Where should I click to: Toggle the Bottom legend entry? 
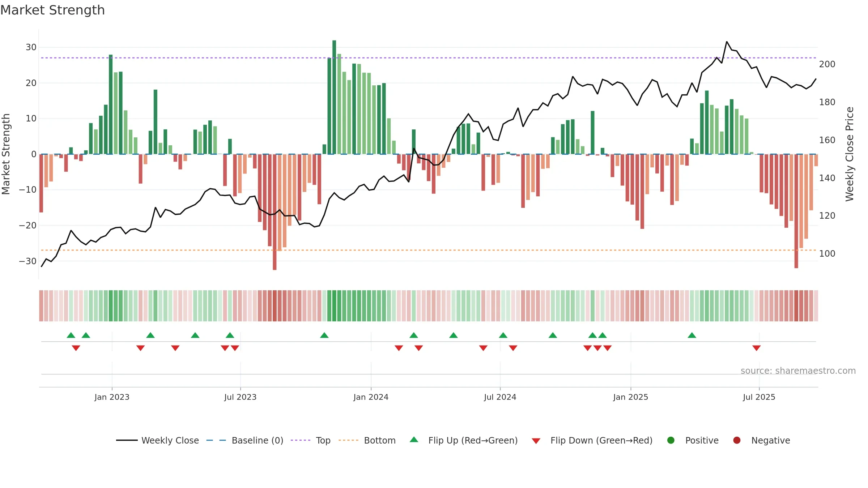point(367,440)
